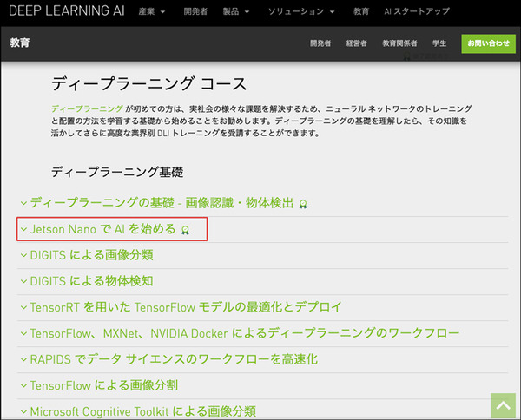Expand RAPIDS でデータ サイエンス section
Screen dimensions: 521x420
tap(174, 358)
